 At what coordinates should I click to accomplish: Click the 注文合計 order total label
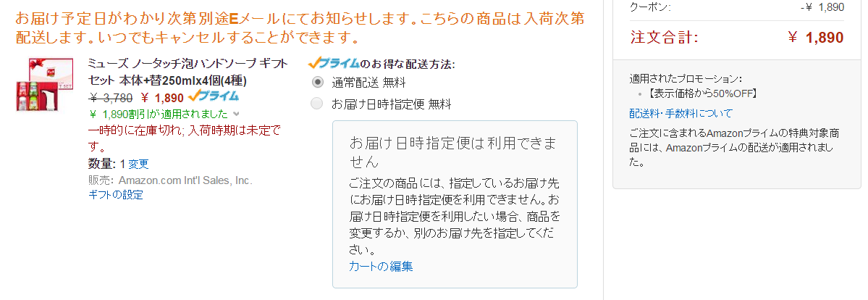pyautogui.click(x=665, y=37)
